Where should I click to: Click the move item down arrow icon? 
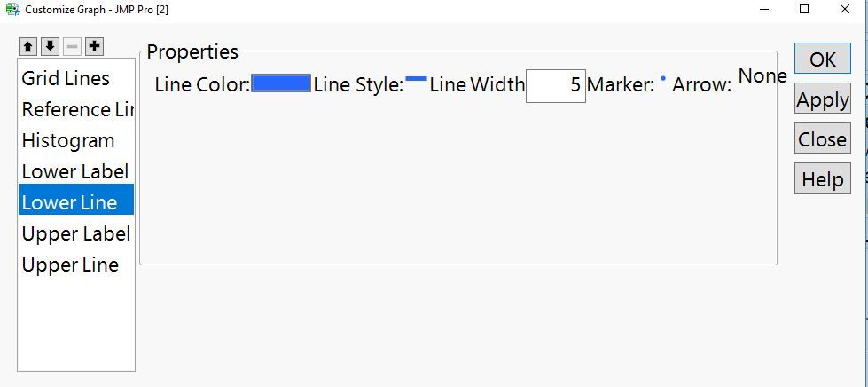51,46
